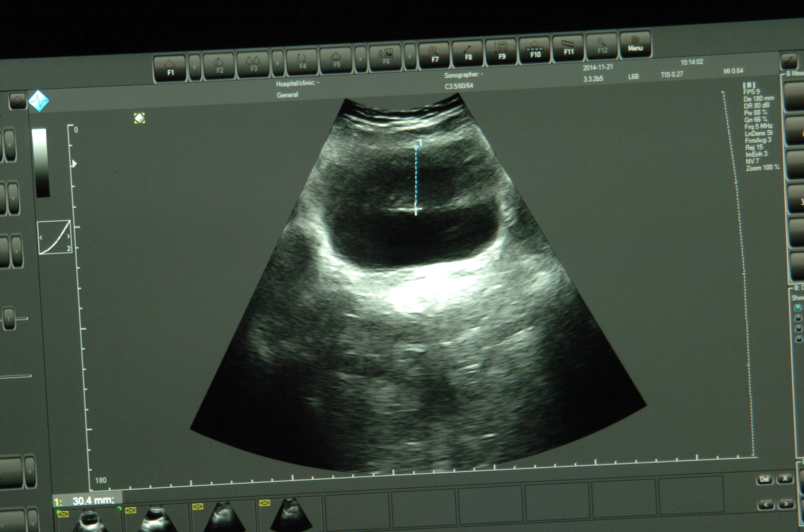Open the F11 cine filmstrip button
The height and width of the screenshot is (532, 804).
(568, 48)
